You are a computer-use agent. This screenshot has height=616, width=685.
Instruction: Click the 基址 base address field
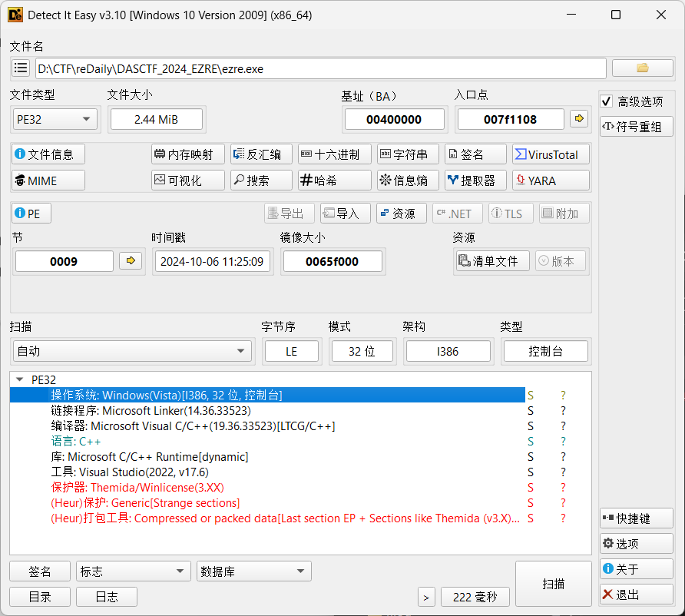[394, 119]
